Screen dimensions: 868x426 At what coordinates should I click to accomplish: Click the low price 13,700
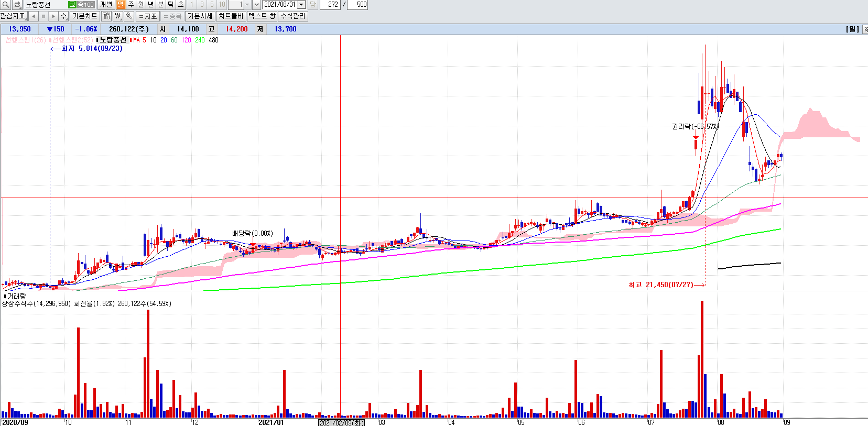[x=285, y=29]
